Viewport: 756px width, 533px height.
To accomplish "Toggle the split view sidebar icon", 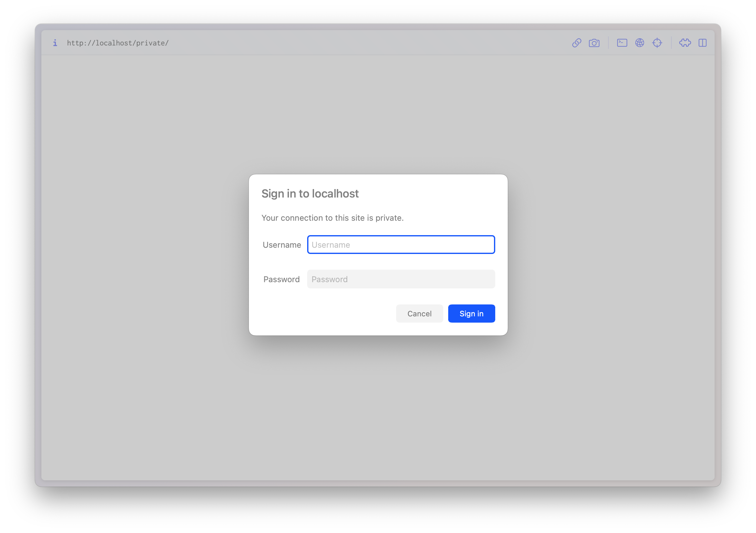I will pyautogui.click(x=702, y=43).
